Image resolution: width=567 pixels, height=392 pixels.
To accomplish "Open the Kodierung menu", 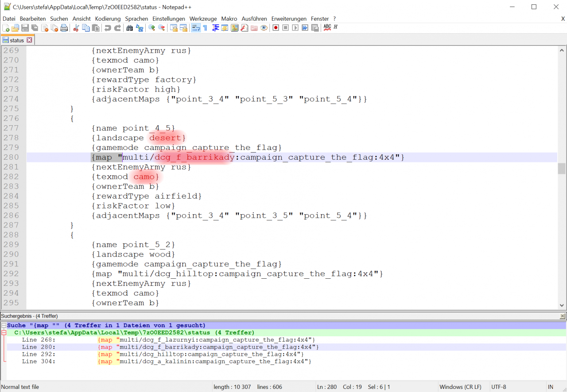I will click(x=108, y=19).
